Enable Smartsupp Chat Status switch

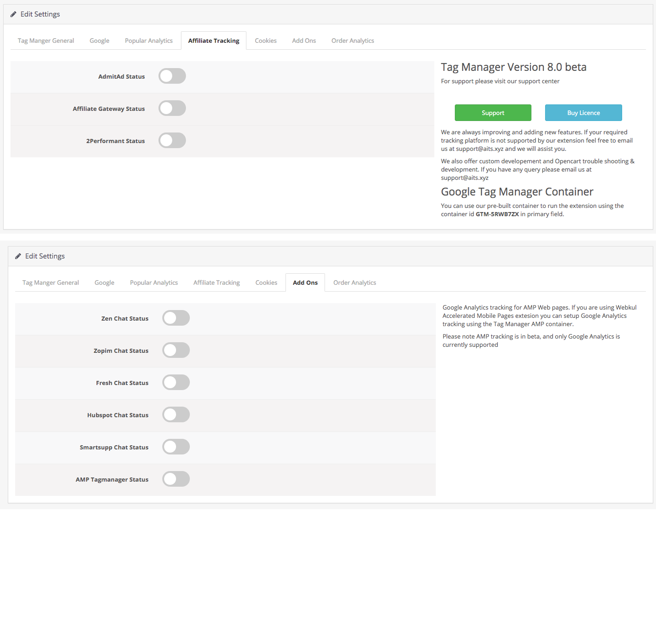click(x=176, y=447)
